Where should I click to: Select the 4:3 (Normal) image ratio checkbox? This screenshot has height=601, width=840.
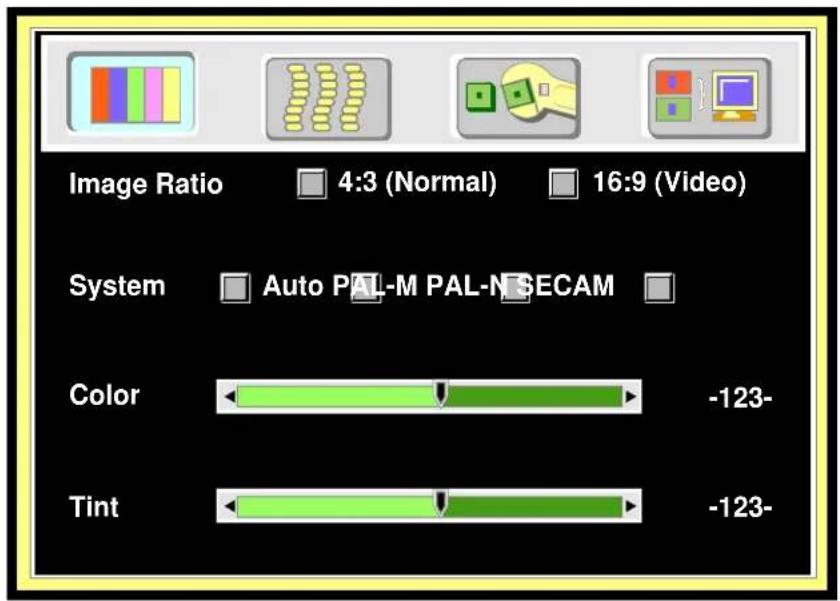312,184
